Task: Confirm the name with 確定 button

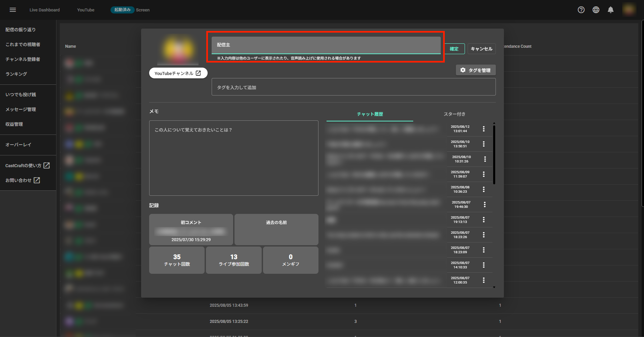Action: (454, 49)
